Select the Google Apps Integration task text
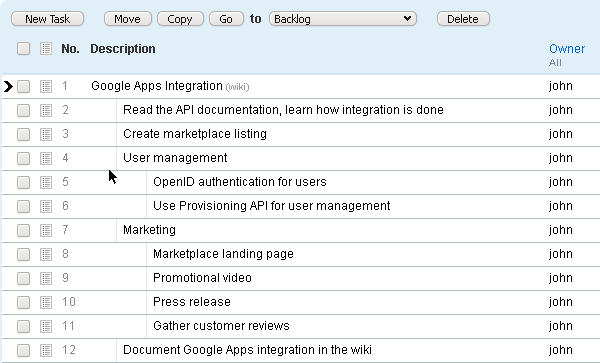 click(157, 86)
